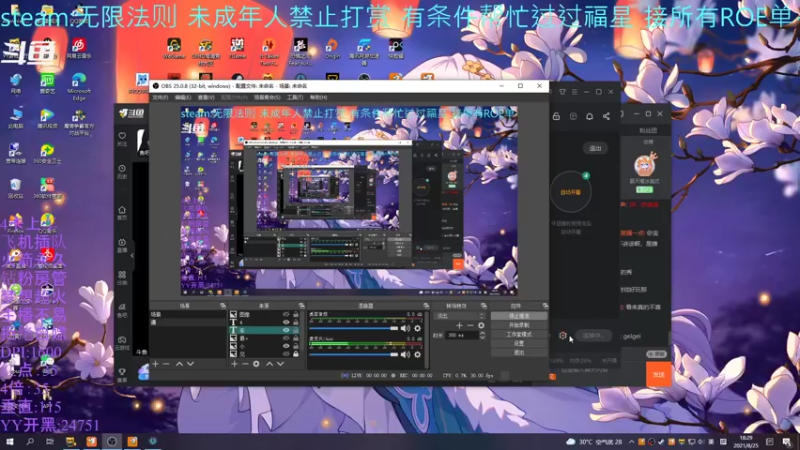Viewport: 800px width, 450px height.
Task: Toggle lock on 图像 source
Action: [296, 315]
